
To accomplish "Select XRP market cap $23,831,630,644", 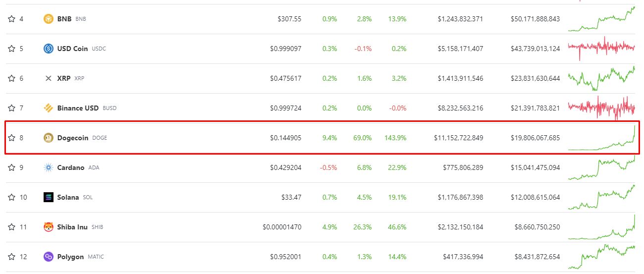I will (536, 78).
